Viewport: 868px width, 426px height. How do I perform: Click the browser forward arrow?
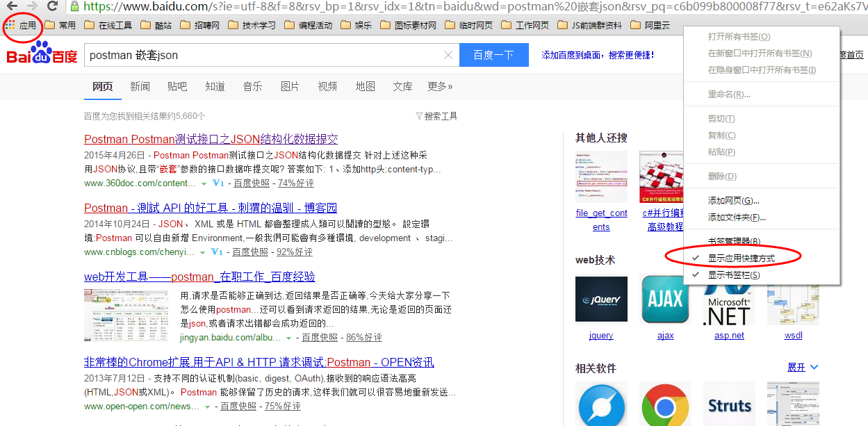pyautogui.click(x=32, y=6)
